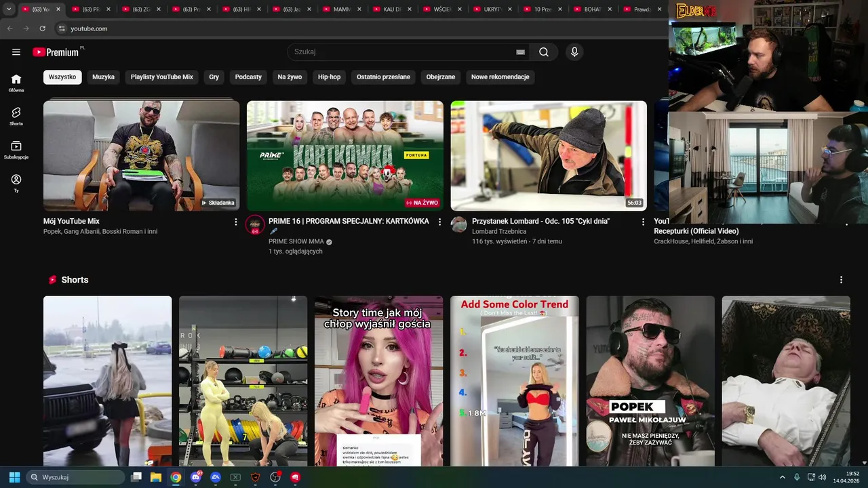Image resolution: width=868 pixels, height=488 pixels.
Task: Go to Główna home in sidebar
Action: (16, 83)
